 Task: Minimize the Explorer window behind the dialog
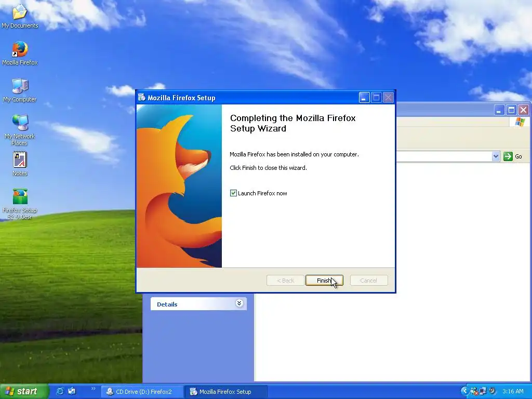tap(499, 110)
